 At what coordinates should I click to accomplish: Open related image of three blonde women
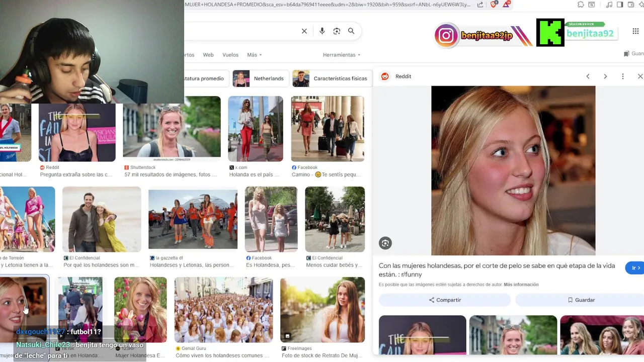[602, 335]
